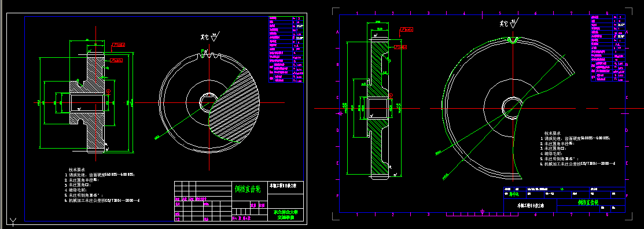This screenshot has width=644, height=229.
Task: Click the UCS Y-axis icon in the corner
Action: point(13,222)
